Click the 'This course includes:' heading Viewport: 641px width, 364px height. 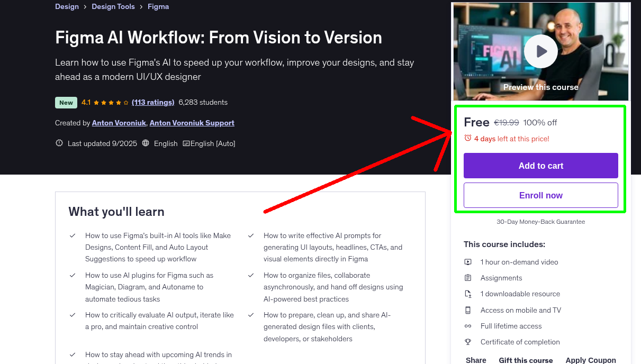click(504, 244)
